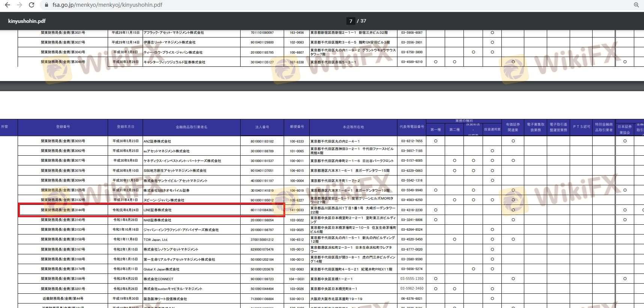Image resolution: width=644 pixels, height=308 pixels.
Task: Select the page number field showing 7
Action: tap(351, 21)
